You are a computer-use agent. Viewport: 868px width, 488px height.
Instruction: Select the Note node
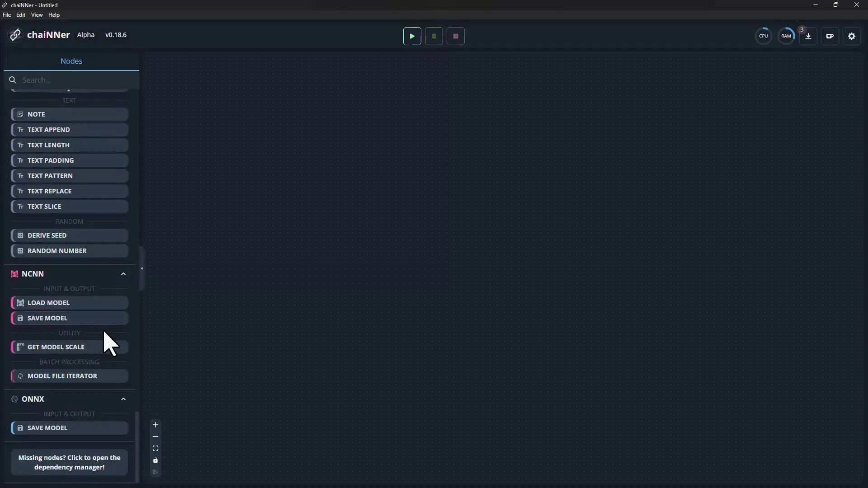[69, 114]
